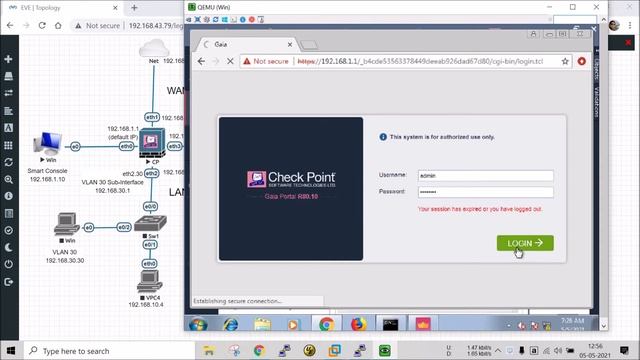This screenshot has width=640, height=360.
Task: Click the green LOGIN button
Action: 525,243
